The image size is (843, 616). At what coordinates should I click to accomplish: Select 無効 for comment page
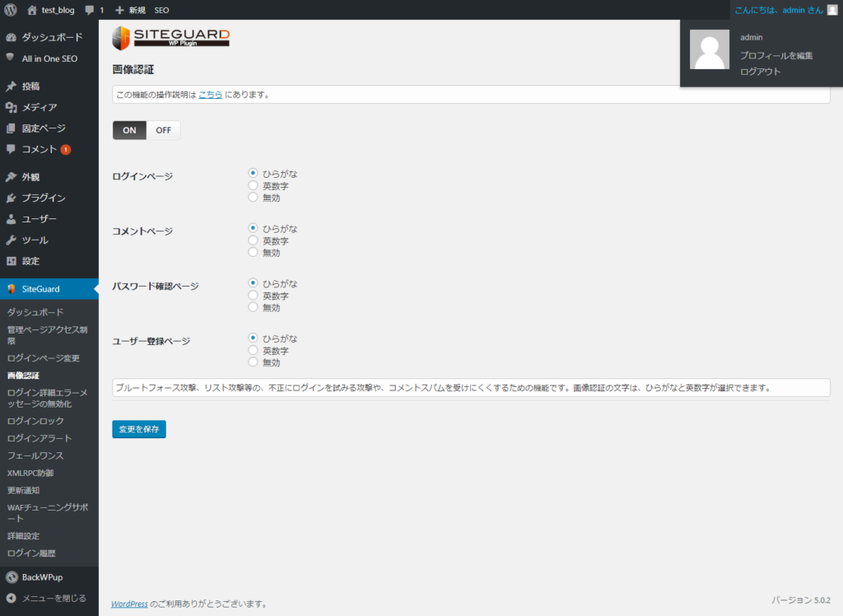[254, 253]
